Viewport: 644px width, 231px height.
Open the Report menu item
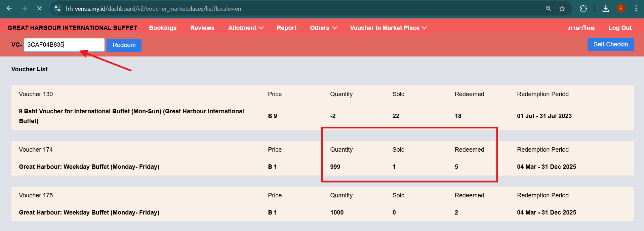(x=286, y=28)
